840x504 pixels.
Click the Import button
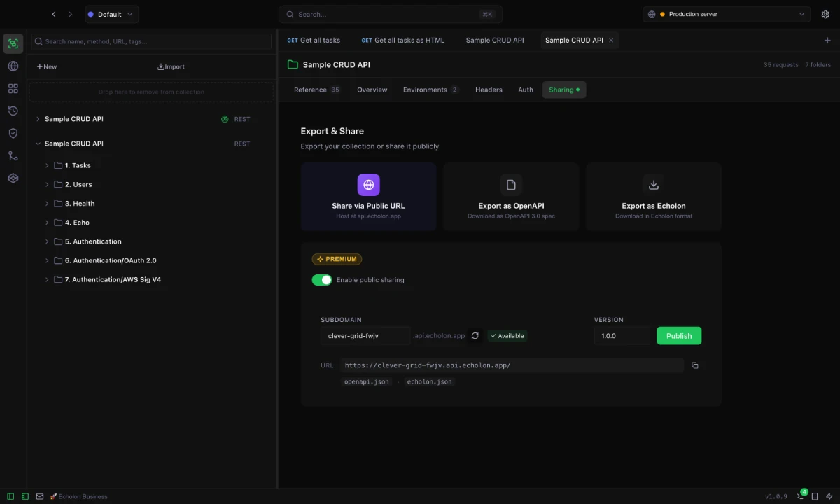click(x=171, y=66)
